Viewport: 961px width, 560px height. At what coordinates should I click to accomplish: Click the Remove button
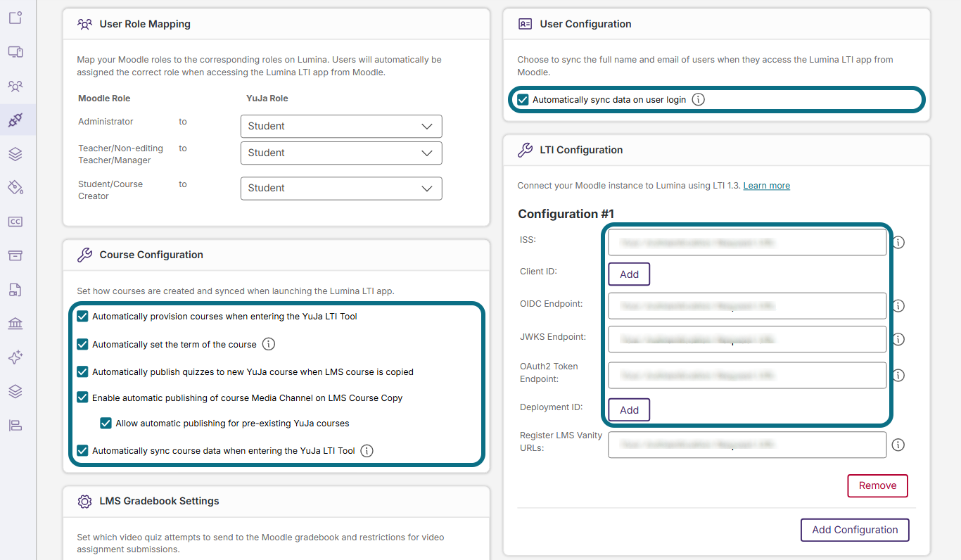(877, 485)
